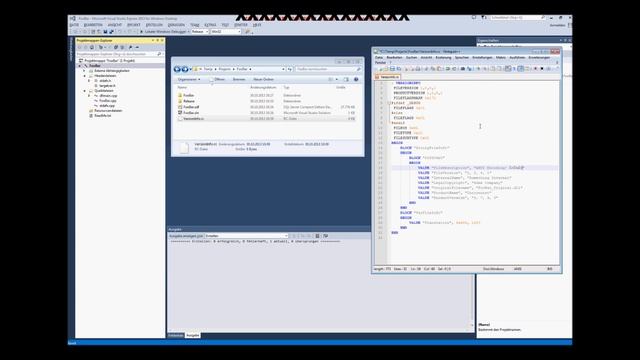Open the Explorer view options dropdown arrow
The image size is (640, 360).
click(x=337, y=79)
